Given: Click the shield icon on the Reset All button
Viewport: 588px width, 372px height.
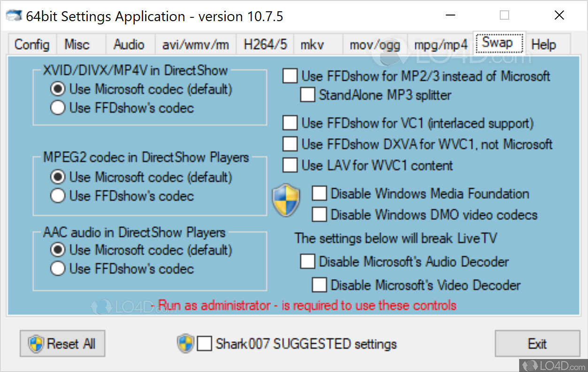Looking at the screenshot, I should 35,343.
